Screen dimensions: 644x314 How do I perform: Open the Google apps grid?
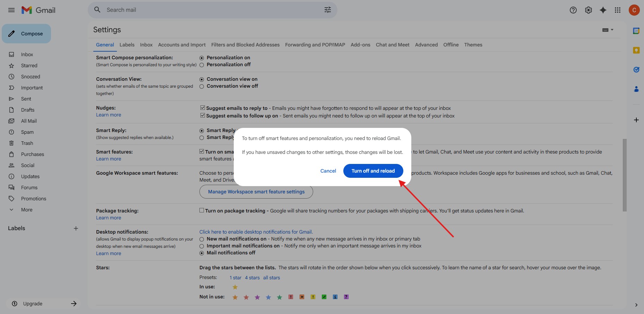pyautogui.click(x=618, y=10)
